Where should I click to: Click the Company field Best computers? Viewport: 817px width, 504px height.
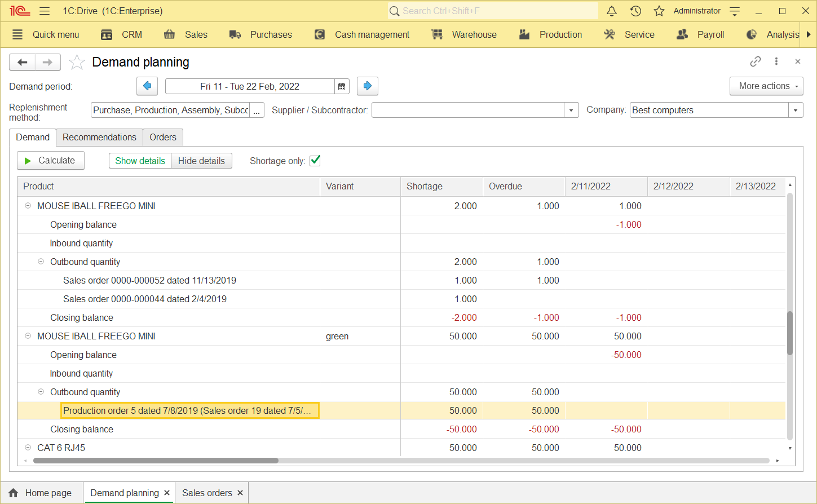coord(709,110)
